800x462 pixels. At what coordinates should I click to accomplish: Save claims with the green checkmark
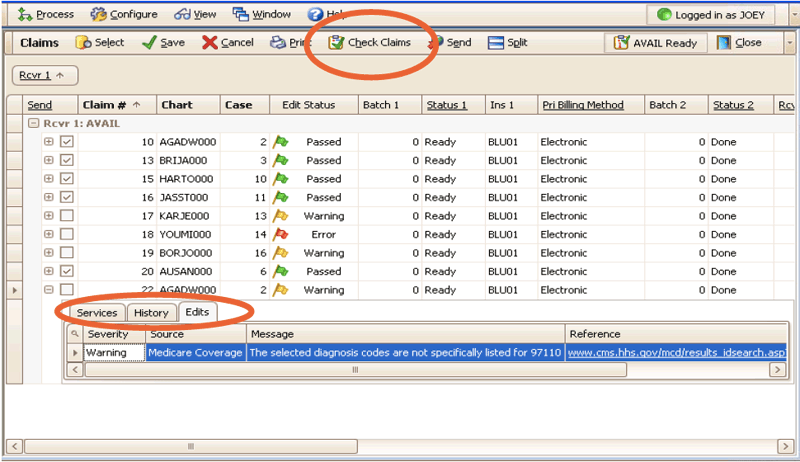pyautogui.click(x=163, y=42)
